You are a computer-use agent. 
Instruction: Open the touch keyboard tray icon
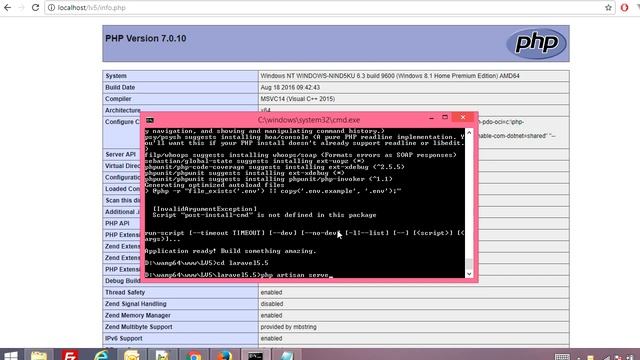562,357
